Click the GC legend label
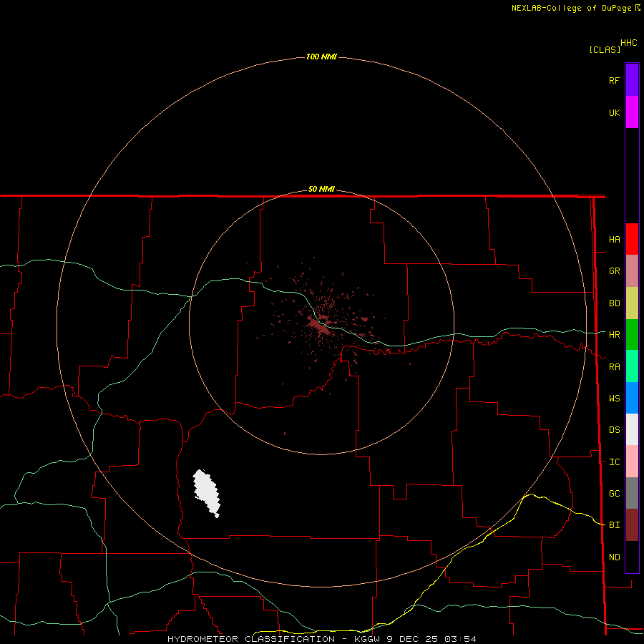The height and width of the screenshot is (644, 644). [614, 493]
